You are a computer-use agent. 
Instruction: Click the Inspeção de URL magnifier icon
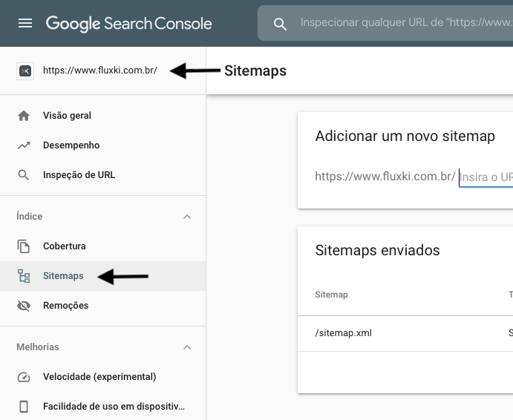click(24, 175)
